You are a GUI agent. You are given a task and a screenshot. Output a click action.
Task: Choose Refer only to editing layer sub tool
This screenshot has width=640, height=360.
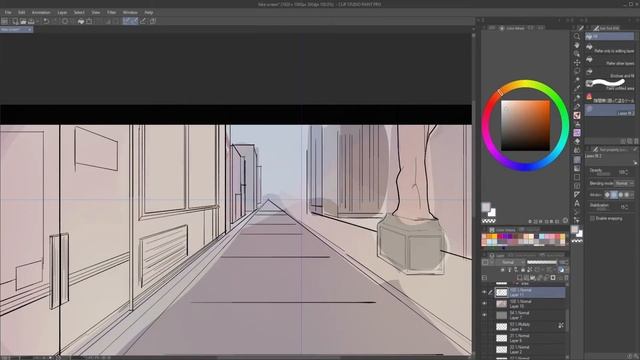point(609,49)
